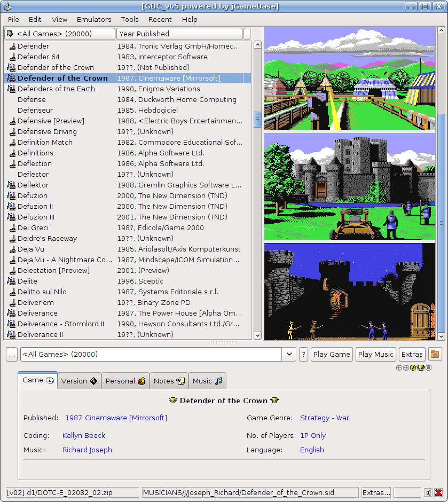Image resolution: width=448 pixels, height=502 pixels.
Task: Click the All Games list column header
Action: coord(59,34)
